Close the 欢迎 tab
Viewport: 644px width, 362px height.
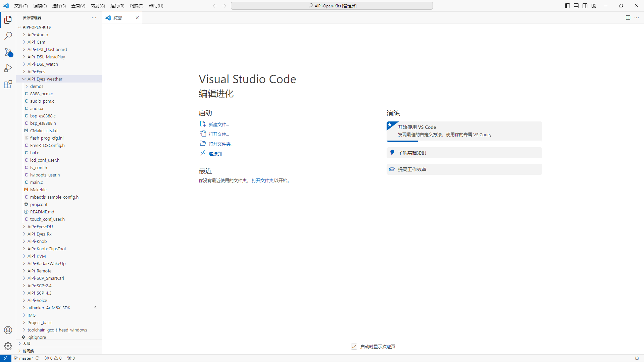[137, 18]
